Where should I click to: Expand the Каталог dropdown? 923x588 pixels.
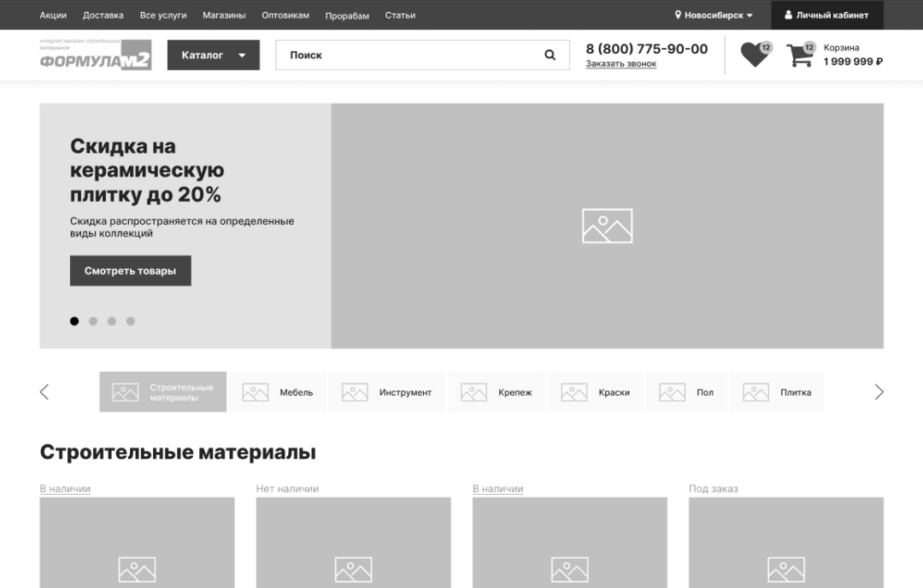213,56
